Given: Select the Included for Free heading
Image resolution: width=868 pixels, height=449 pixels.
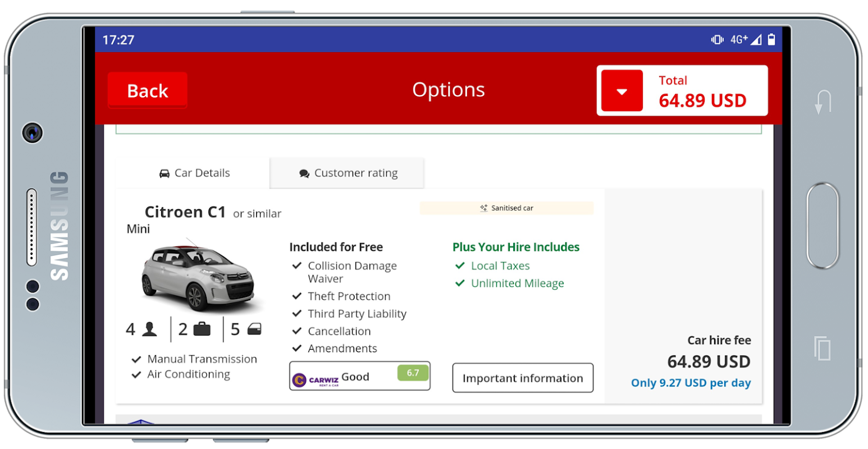Looking at the screenshot, I should click(336, 247).
